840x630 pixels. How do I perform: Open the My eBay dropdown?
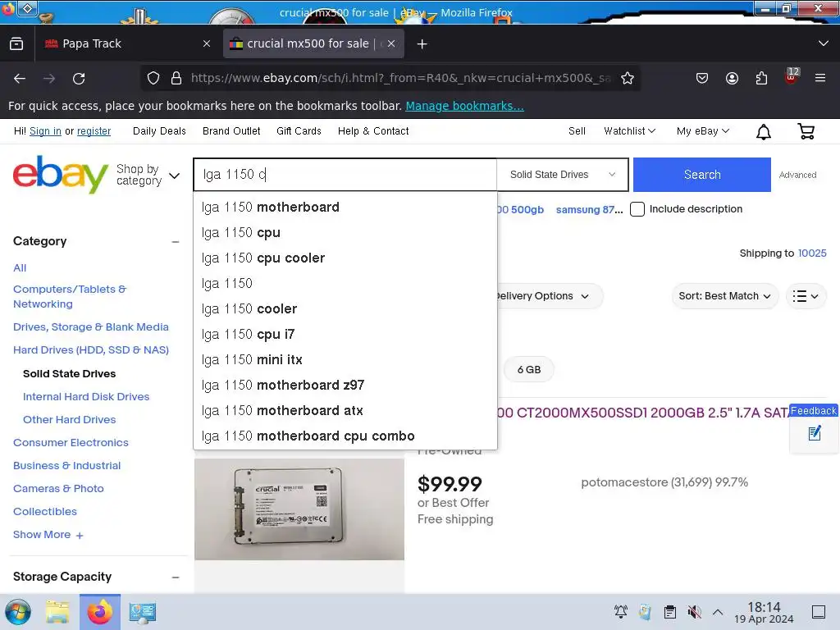[703, 131]
